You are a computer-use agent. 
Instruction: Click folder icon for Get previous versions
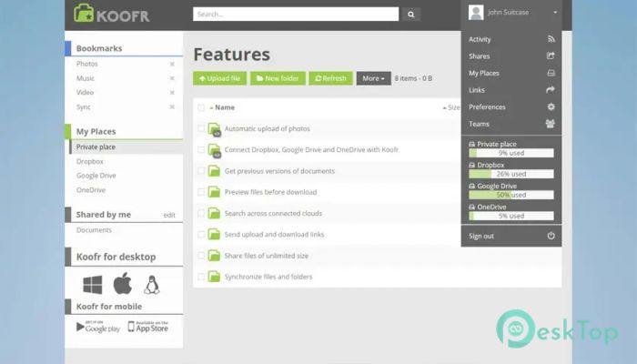(x=214, y=171)
